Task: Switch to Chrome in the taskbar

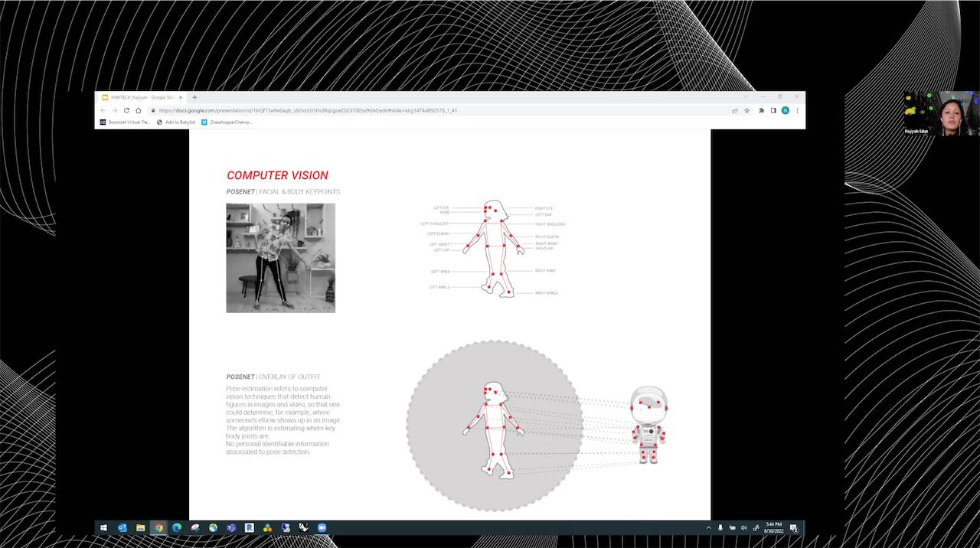Action: (158, 528)
